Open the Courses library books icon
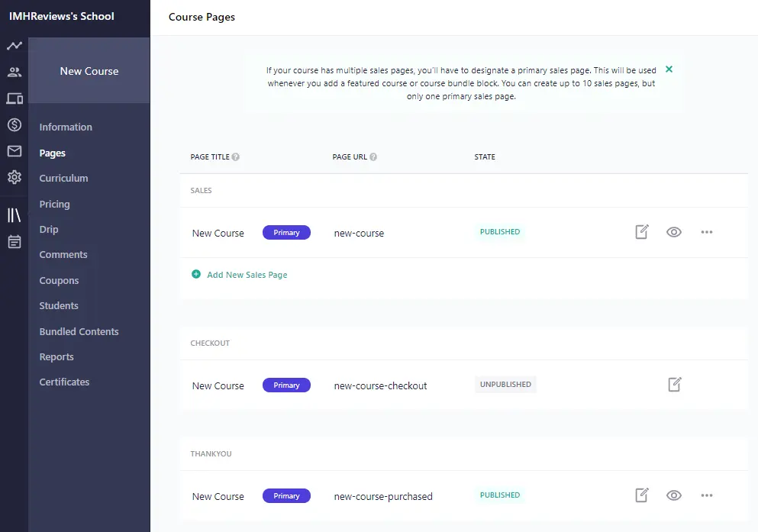Viewport: 758px width, 532px height. (15, 215)
